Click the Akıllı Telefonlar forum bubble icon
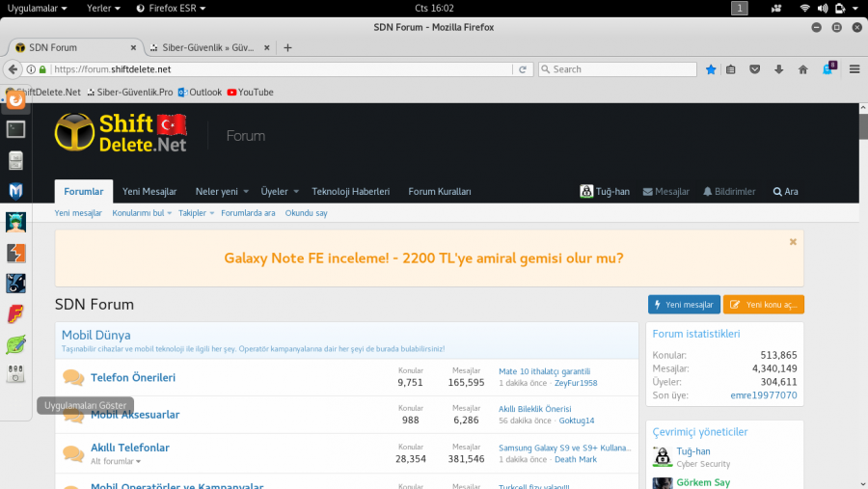Image resolution: width=868 pixels, height=489 pixels. coord(73,453)
